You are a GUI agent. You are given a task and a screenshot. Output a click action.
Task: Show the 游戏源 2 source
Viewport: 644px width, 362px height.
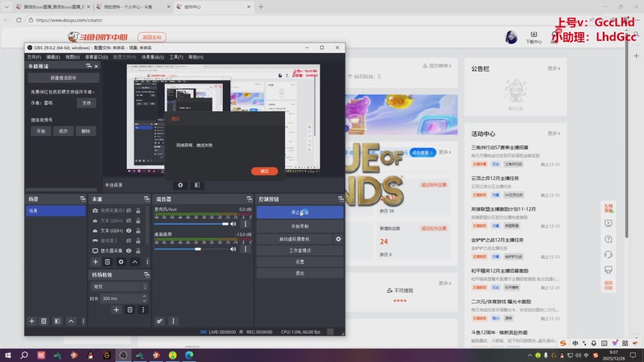pyautogui.click(x=129, y=241)
